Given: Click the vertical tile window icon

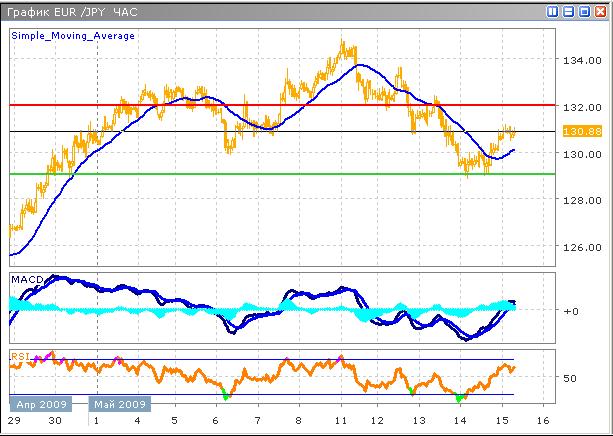Looking at the screenshot, I should (x=553, y=11).
